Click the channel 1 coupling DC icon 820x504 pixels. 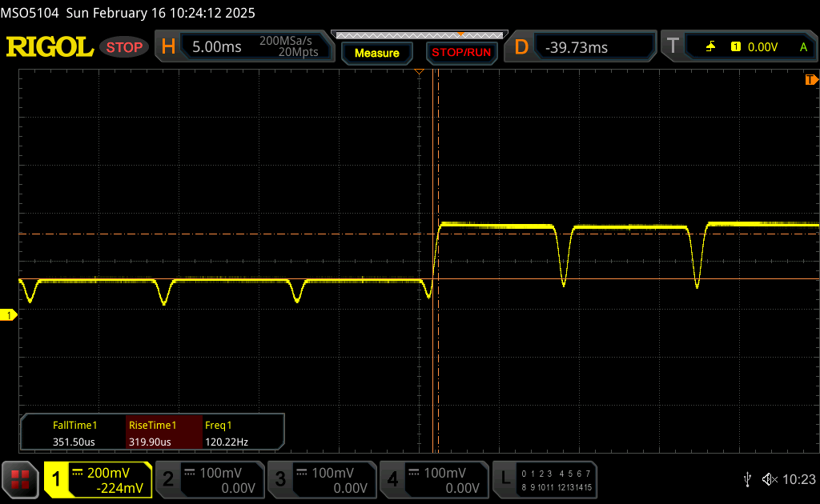[78, 473]
